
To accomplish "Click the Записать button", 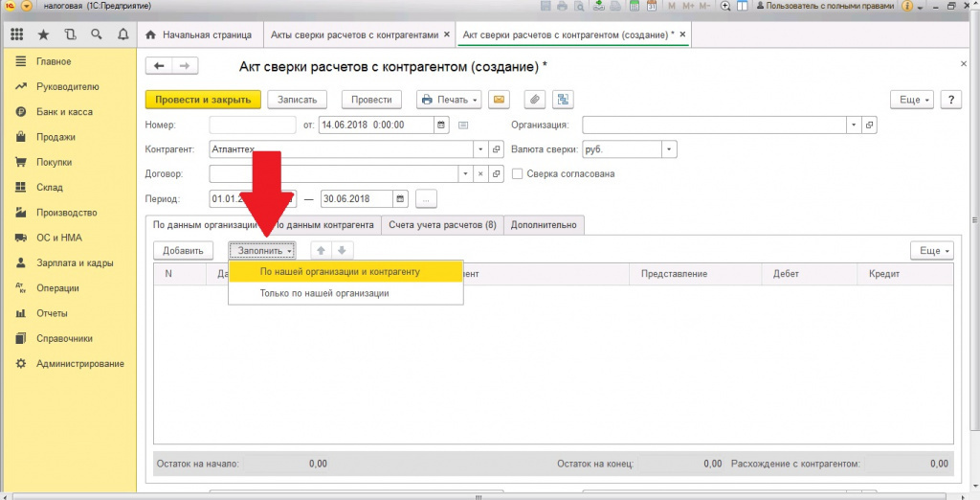I will tap(298, 100).
